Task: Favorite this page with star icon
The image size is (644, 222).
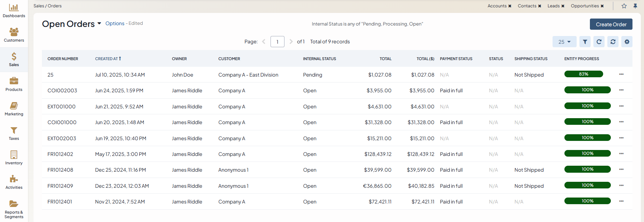Action: click(x=624, y=6)
